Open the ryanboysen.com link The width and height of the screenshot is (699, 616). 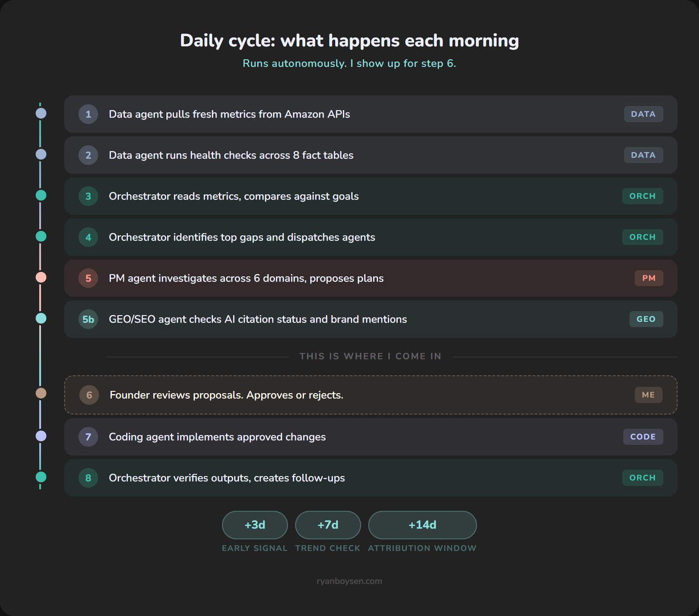tap(349, 581)
